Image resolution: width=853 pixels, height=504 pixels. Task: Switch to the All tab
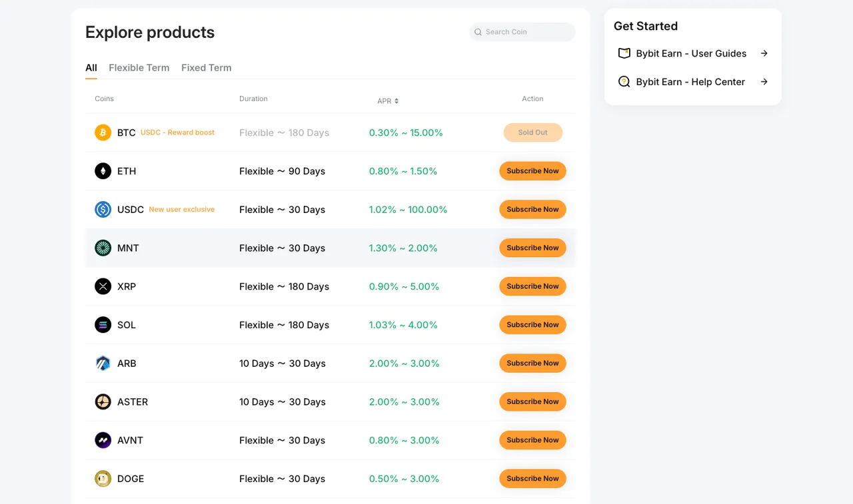point(91,68)
